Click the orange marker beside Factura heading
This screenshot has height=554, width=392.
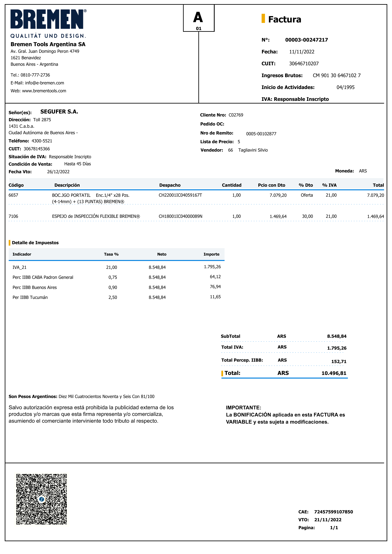point(263,19)
